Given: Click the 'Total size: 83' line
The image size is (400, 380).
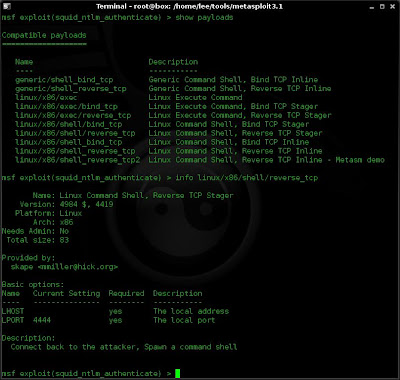Looking at the screenshot, I should [37, 240].
